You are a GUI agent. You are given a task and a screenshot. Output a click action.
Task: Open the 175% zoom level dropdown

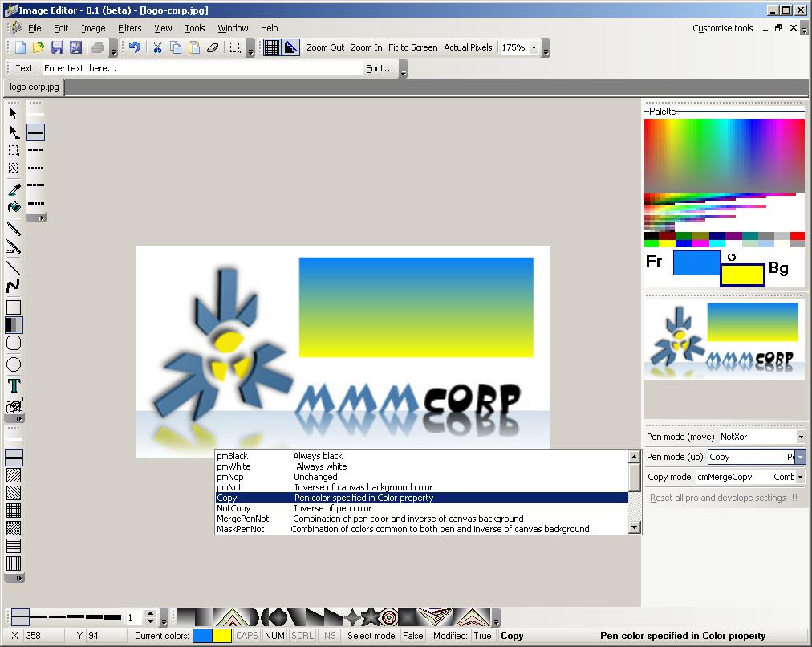click(534, 47)
